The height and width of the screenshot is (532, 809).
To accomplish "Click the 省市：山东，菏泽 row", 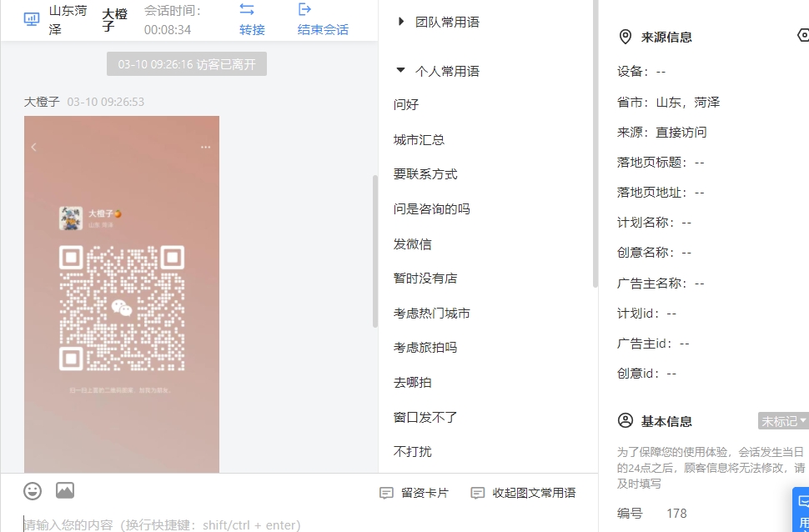I will [668, 103].
